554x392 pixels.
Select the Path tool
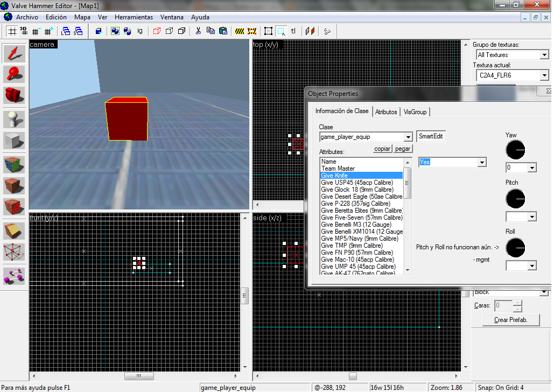[x=14, y=276]
